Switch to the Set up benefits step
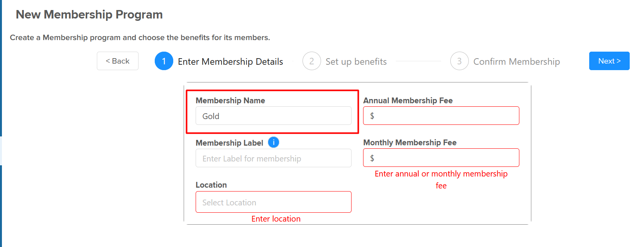Viewport: 644px width, 247px height. [x=356, y=61]
